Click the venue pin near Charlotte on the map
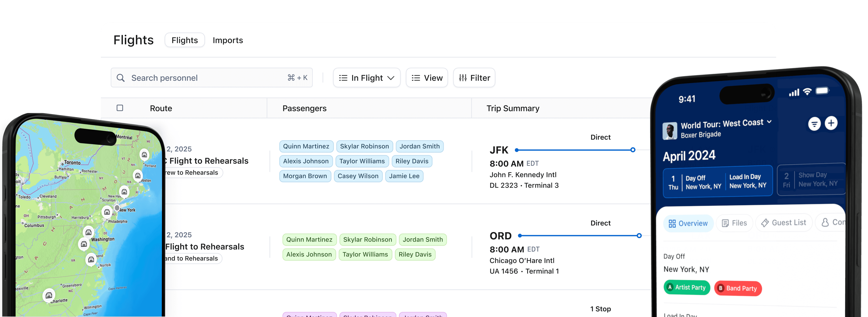 (49, 296)
